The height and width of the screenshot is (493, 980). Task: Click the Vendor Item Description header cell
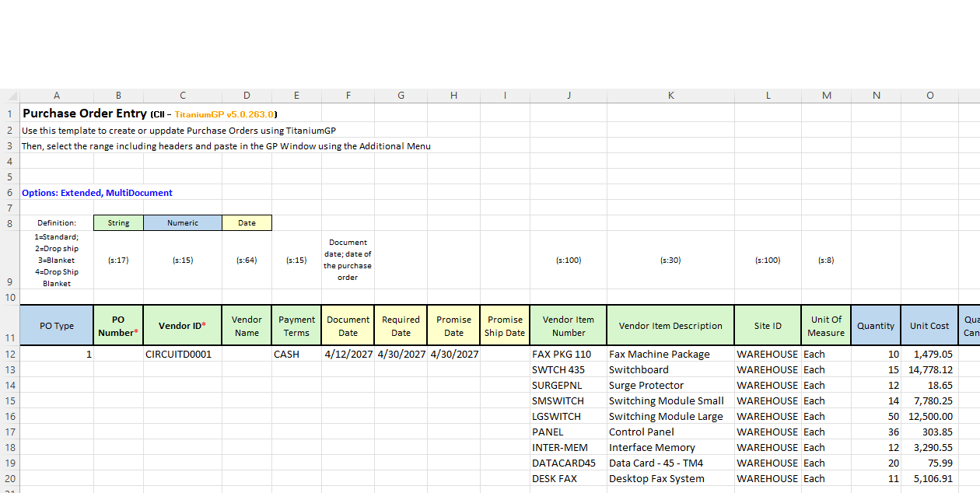click(670, 326)
